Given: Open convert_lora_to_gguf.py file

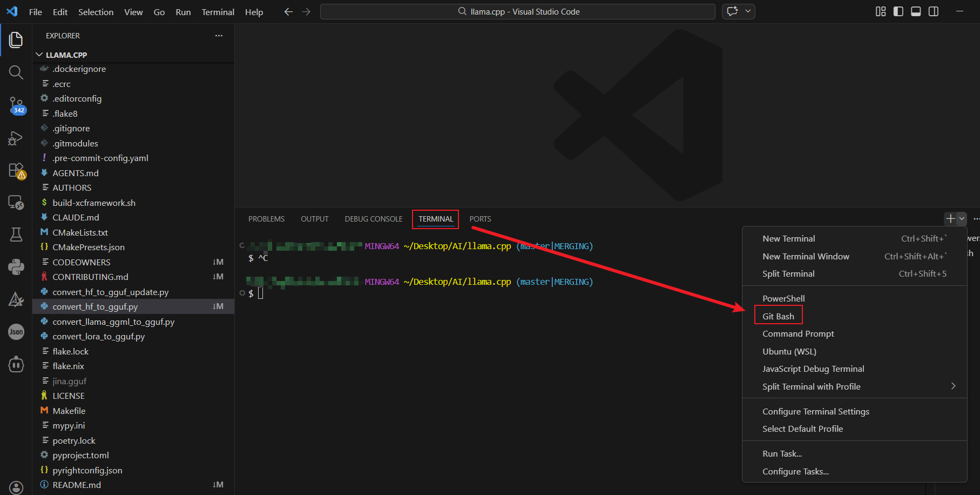Looking at the screenshot, I should click(133, 337).
